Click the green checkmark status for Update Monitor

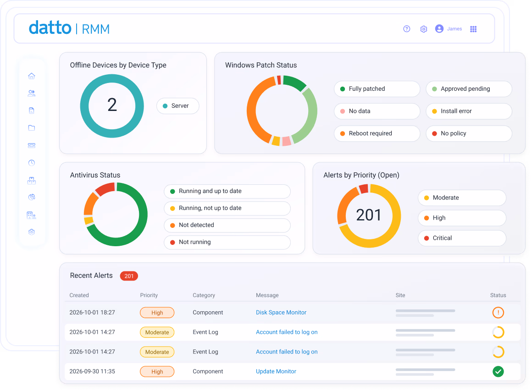[498, 372]
